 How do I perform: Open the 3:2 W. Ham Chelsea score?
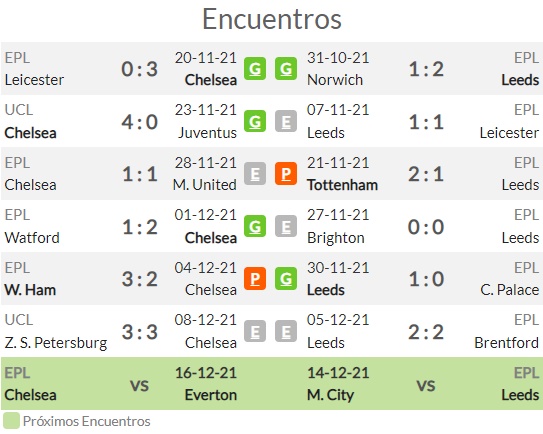click(x=140, y=279)
